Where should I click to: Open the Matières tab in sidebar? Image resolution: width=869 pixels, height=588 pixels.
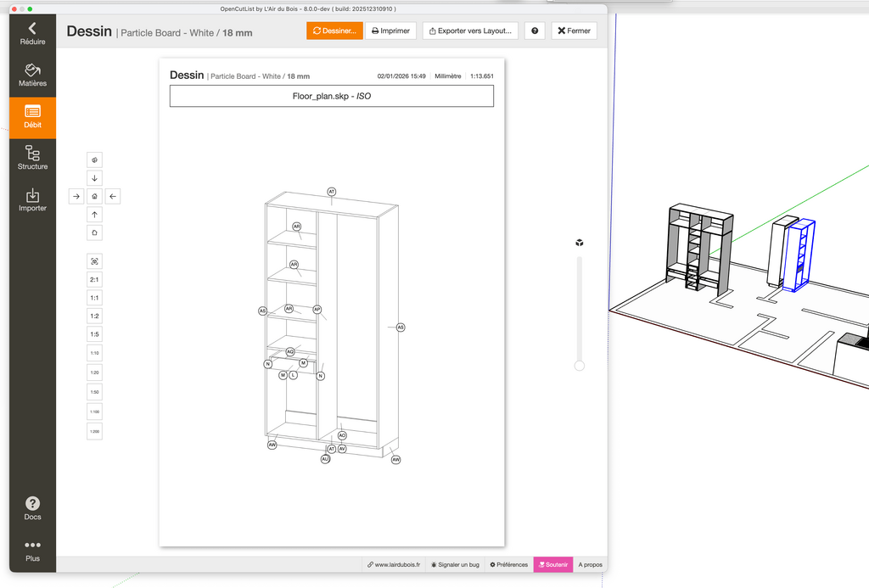[32, 76]
